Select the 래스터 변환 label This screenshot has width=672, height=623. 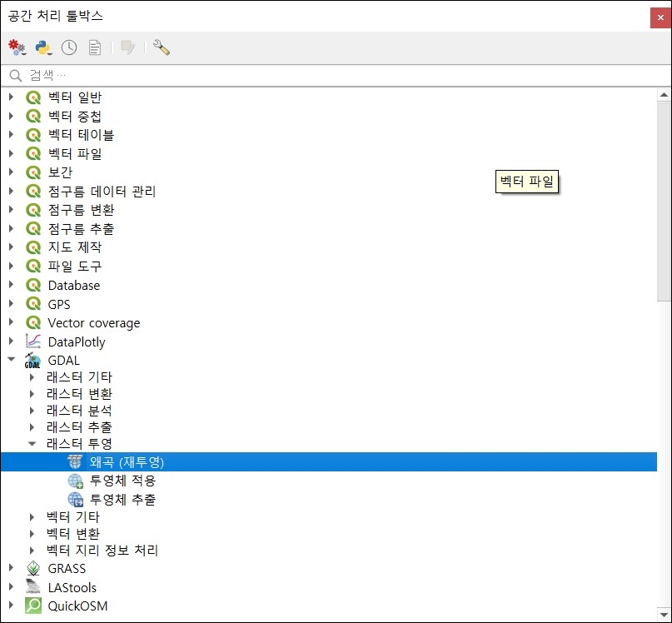[79, 394]
